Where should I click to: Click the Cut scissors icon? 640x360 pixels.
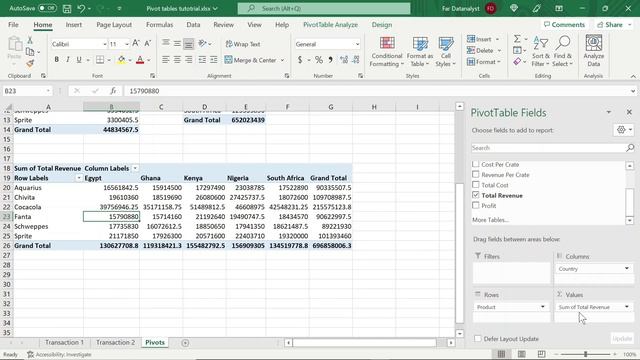click(30, 40)
